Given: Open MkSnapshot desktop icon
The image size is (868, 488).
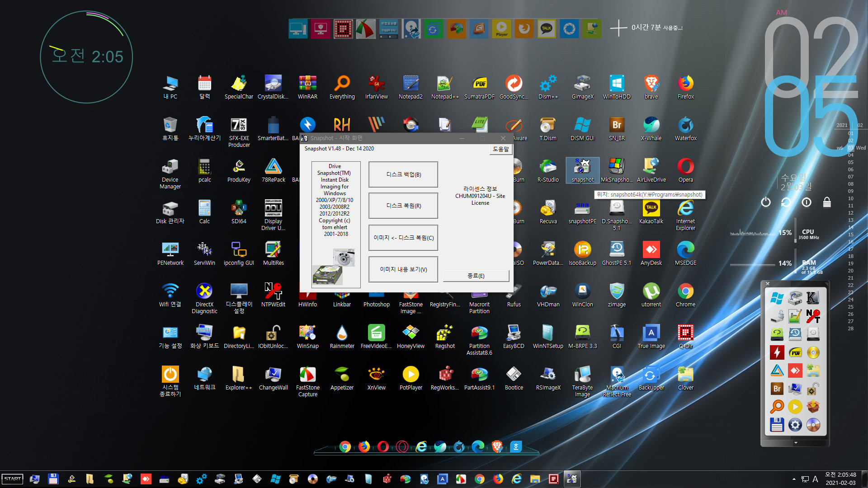Looking at the screenshot, I should (x=617, y=170).
